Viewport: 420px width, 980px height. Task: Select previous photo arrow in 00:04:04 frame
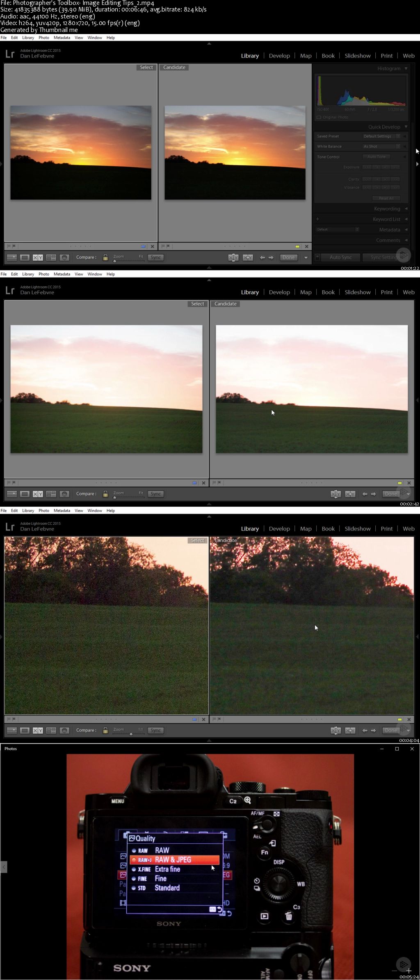coord(365,730)
